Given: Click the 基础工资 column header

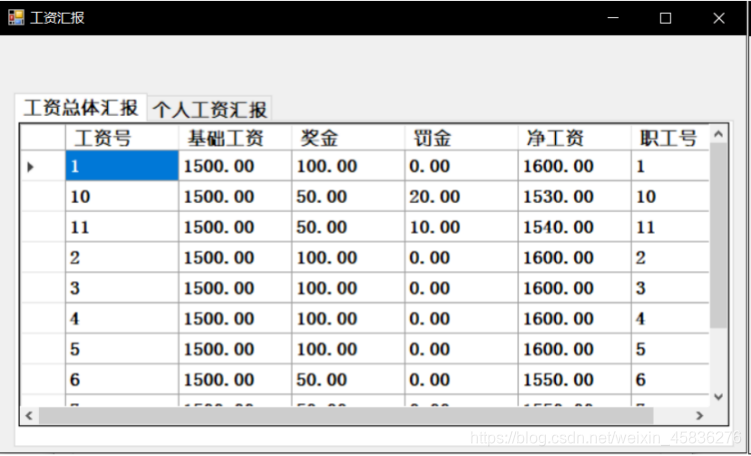Looking at the screenshot, I should tap(235, 138).
